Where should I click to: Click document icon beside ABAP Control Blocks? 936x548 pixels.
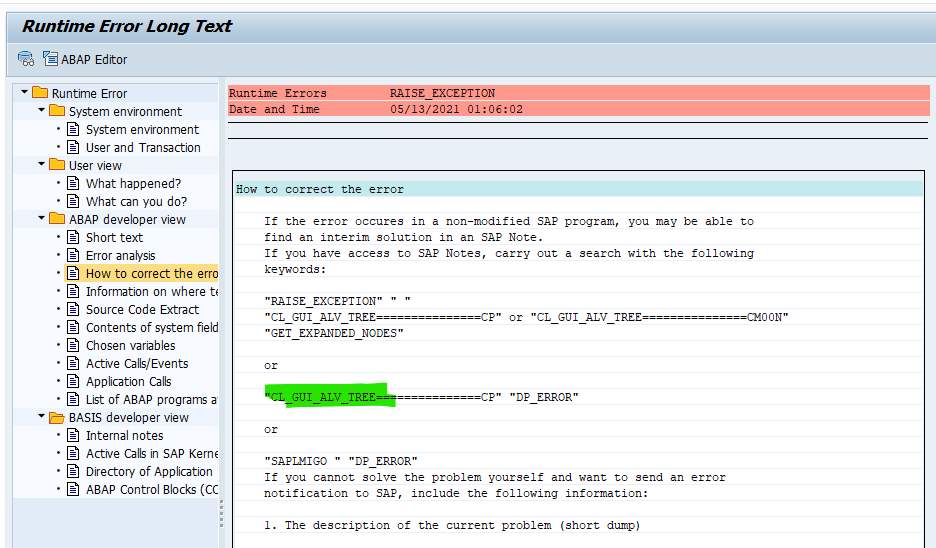pyautogui.click(x=73, y=489)
